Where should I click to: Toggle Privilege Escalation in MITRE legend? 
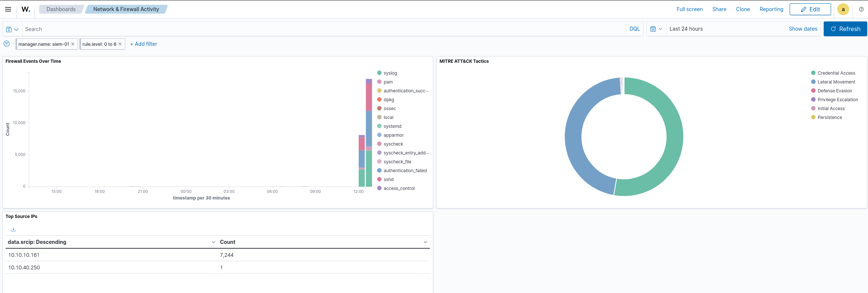[838, 100]
